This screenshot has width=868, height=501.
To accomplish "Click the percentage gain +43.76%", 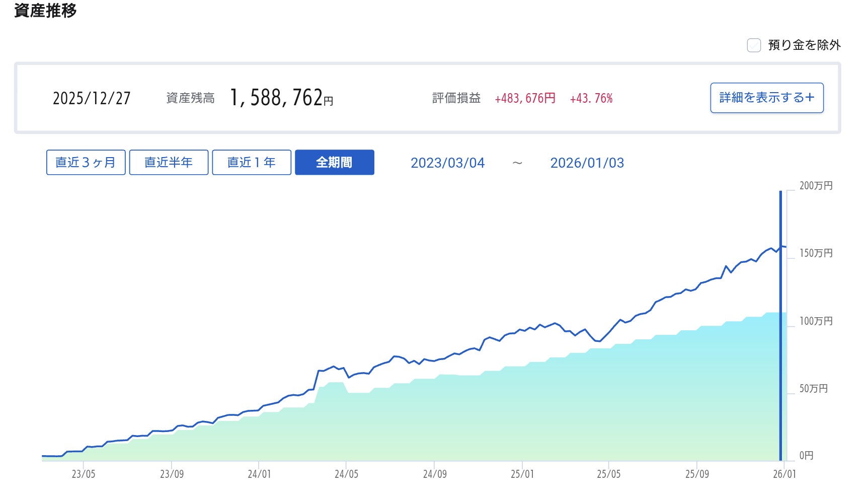I will (x=591, y=99).
